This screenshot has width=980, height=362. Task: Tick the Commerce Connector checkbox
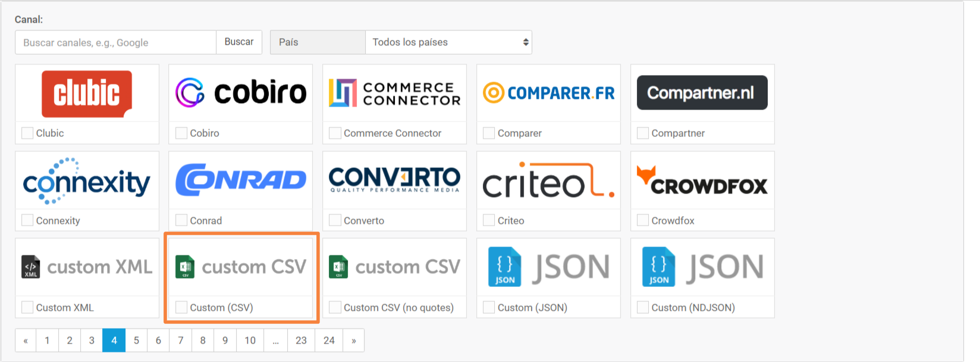[335, 133]
